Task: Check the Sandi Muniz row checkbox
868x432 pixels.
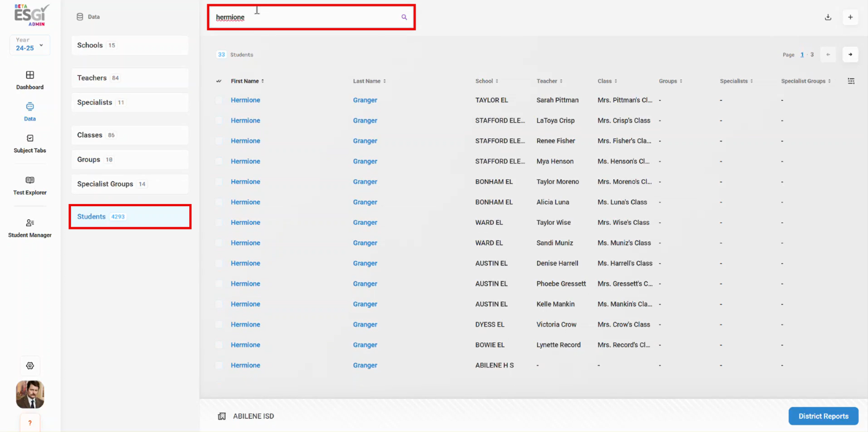Action: point(219,243)
